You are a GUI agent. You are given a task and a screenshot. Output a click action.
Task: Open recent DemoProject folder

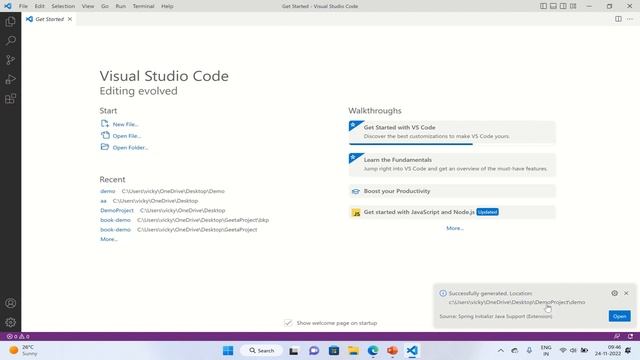tap(117, 210)
